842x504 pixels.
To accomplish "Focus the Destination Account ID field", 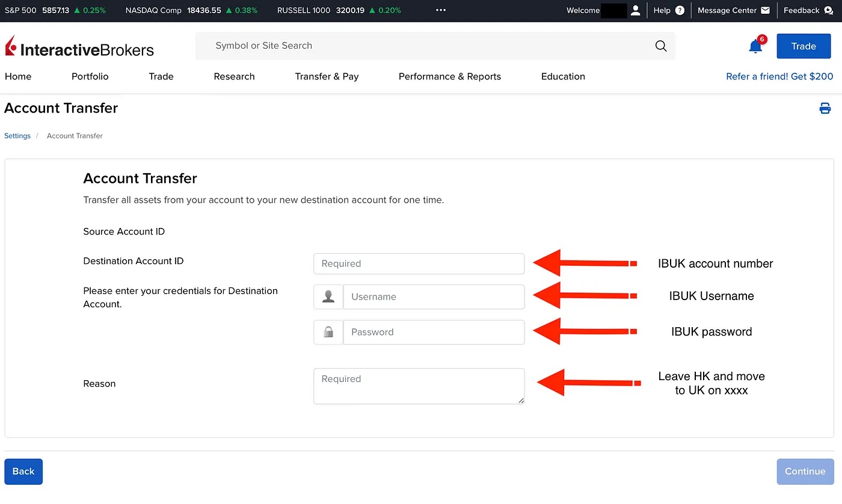I will pos(419,263).
